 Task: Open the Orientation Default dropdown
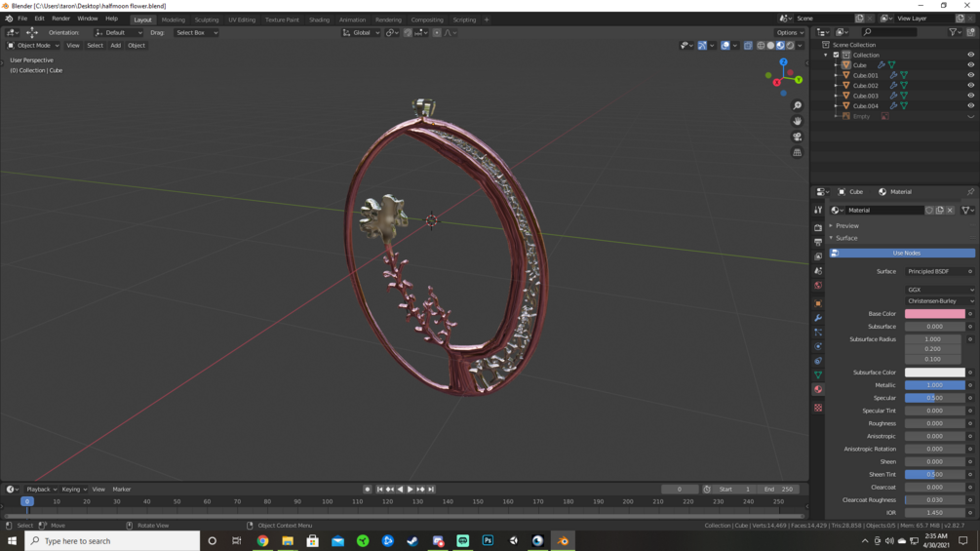119,32
